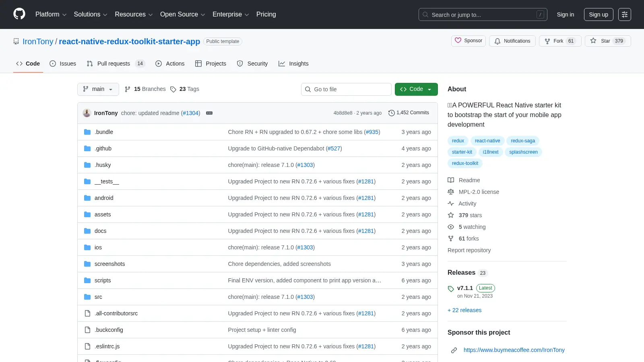
Task: Open pull request #1304 in commit message
Action: 190,113
